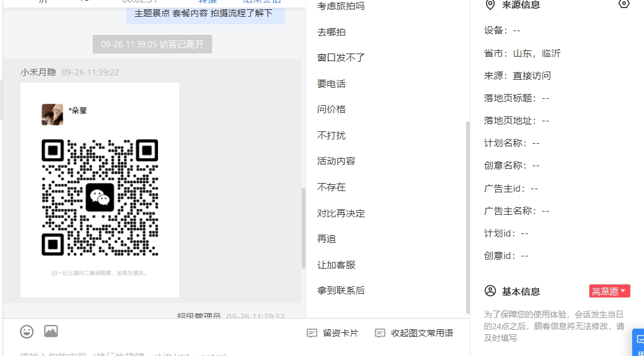Click the 基本信息 section heading

[521, 291]
